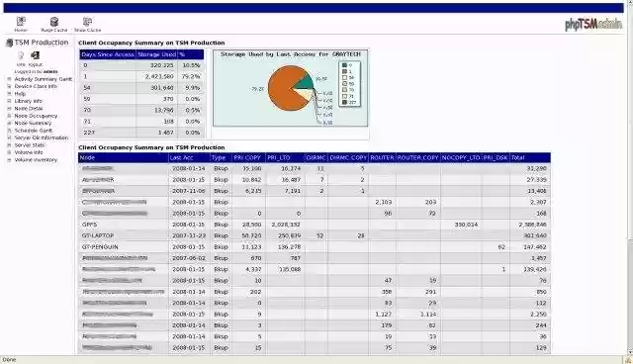Click the PRI_DSK column header
Image resolution: width=633 pixels, height=364 pixels.
click(496, 158)
